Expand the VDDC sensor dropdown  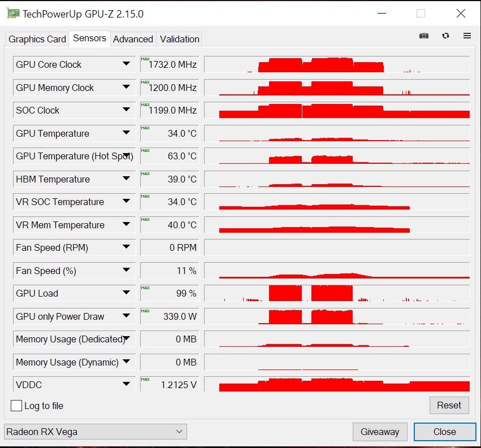[126, 384]
